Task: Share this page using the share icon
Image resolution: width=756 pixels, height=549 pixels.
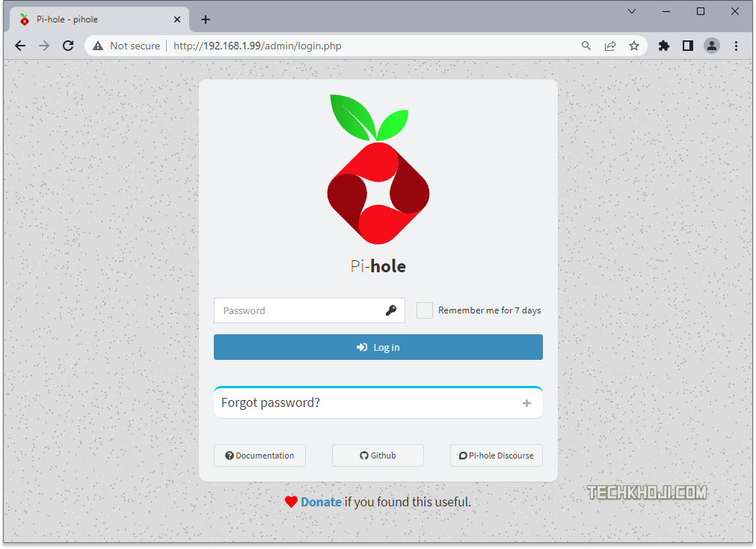Action: (x=610, y=46)
